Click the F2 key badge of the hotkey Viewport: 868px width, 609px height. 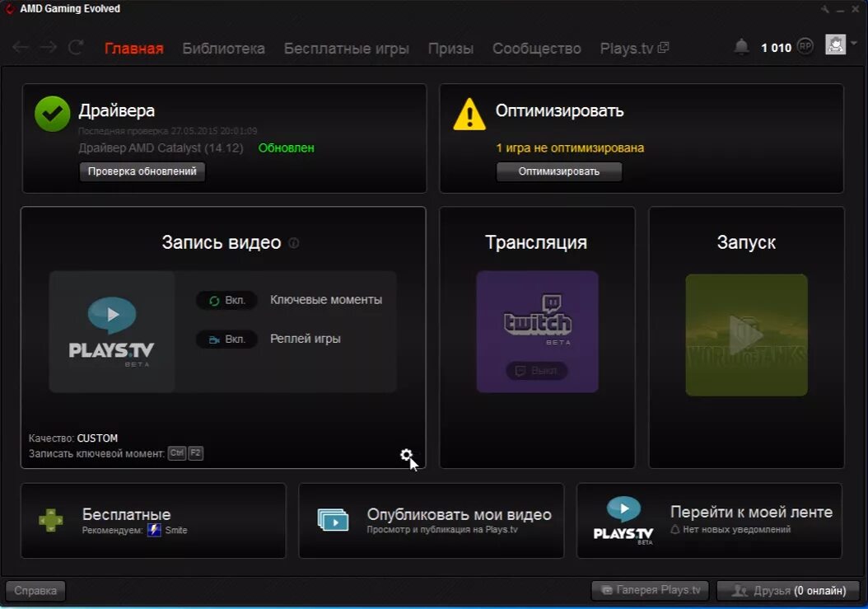click(195, 452)
